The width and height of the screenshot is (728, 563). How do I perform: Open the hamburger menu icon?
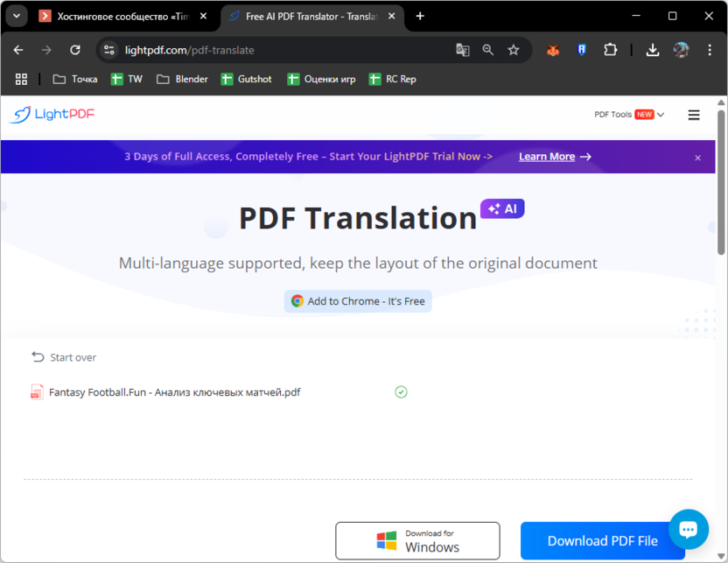click(x=694, y=115)
